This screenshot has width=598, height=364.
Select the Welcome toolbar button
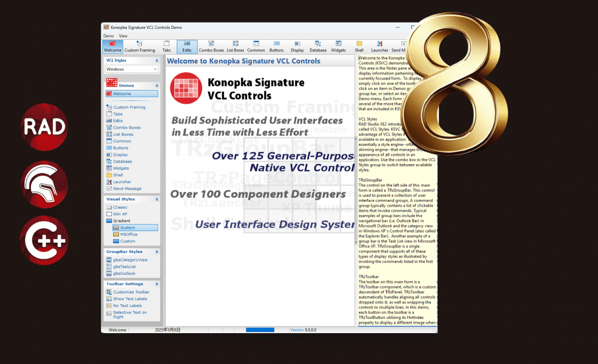click(112, 47)
